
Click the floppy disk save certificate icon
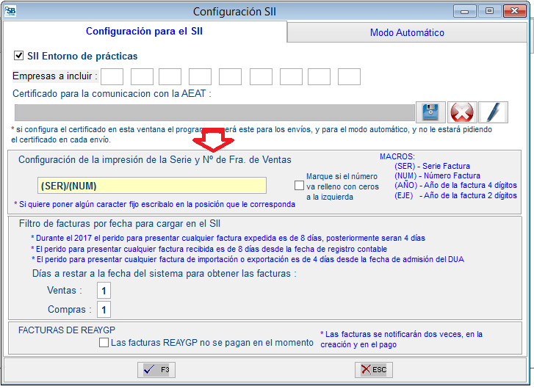[430, 112]
